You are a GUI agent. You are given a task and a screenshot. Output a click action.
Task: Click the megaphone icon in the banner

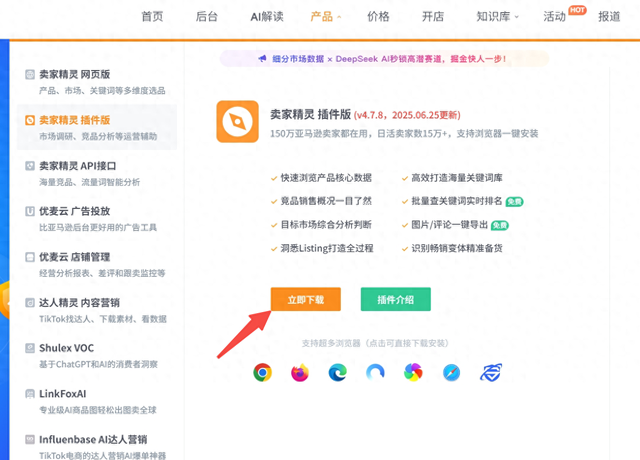pyautogui.click(x=262, y=59)
